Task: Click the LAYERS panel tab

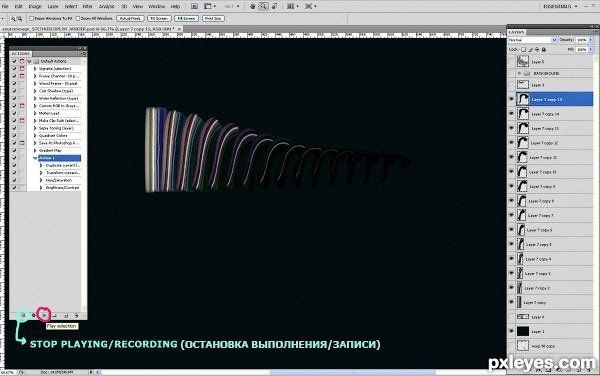Action: [517, 32]
